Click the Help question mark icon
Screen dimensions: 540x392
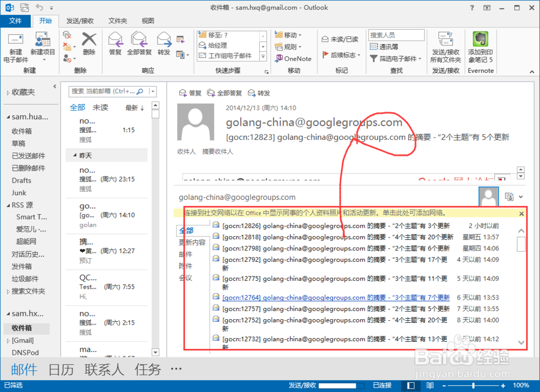click(x=472, y=8)
